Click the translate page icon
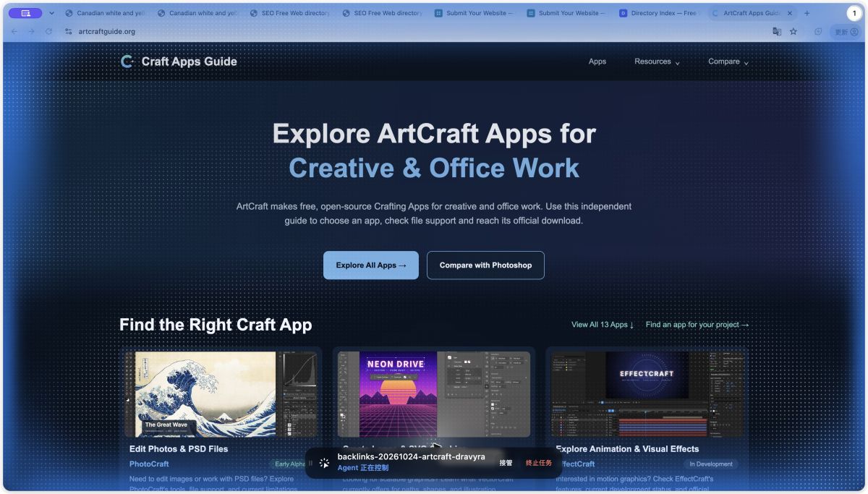The height and width of the screenshot is (494, 868). (777, 32)
